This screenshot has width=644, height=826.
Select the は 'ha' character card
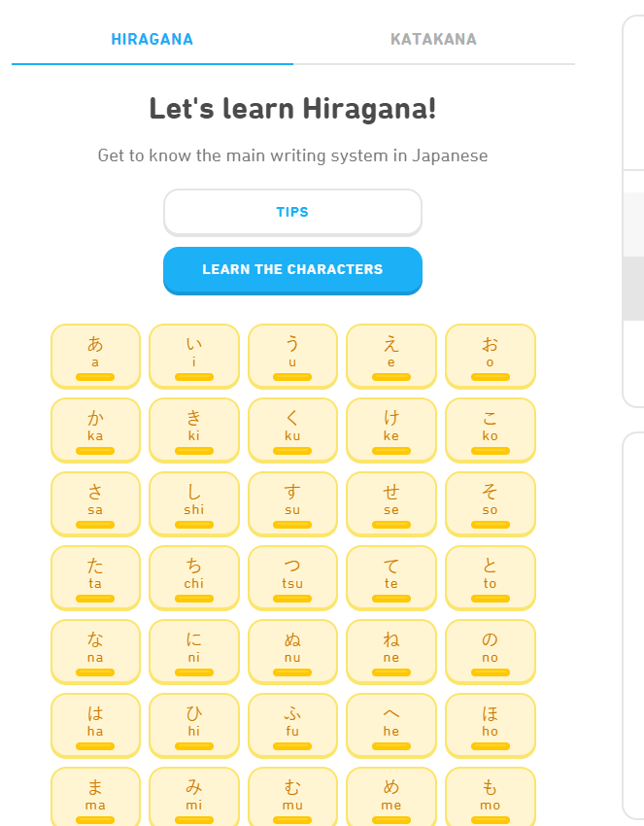coord(95,725)
